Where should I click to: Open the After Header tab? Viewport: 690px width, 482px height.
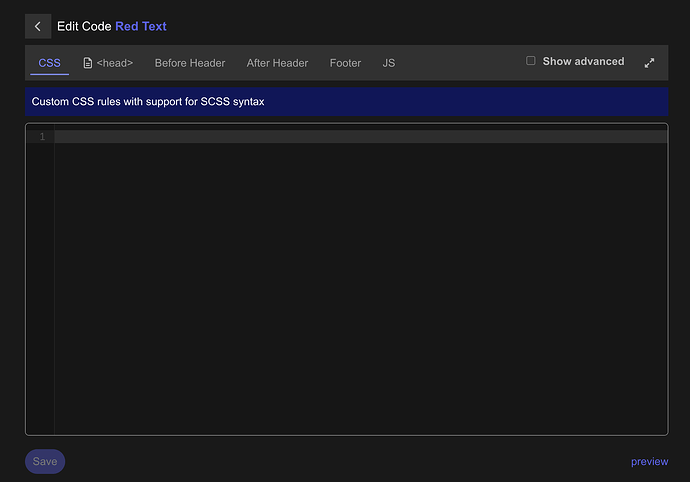point(277,63)
